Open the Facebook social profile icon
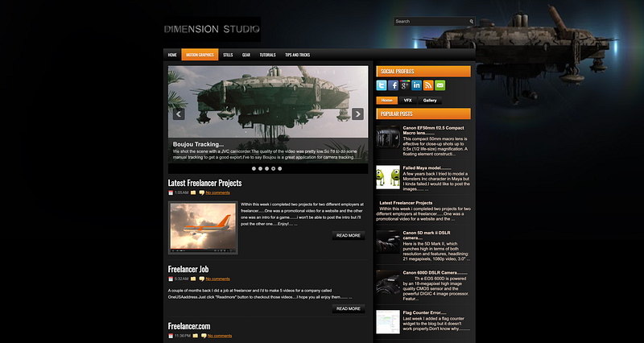The image size is (644, 343). click(x=394, y=85)
